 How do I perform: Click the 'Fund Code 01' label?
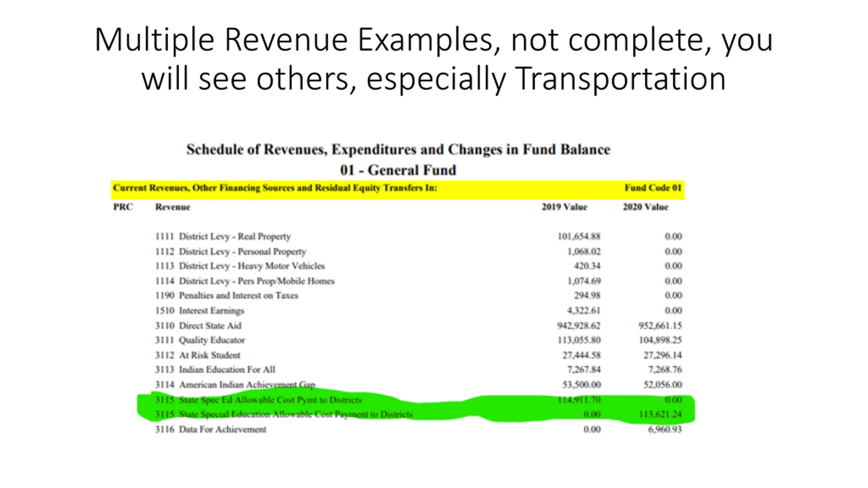tap(653, 188)
